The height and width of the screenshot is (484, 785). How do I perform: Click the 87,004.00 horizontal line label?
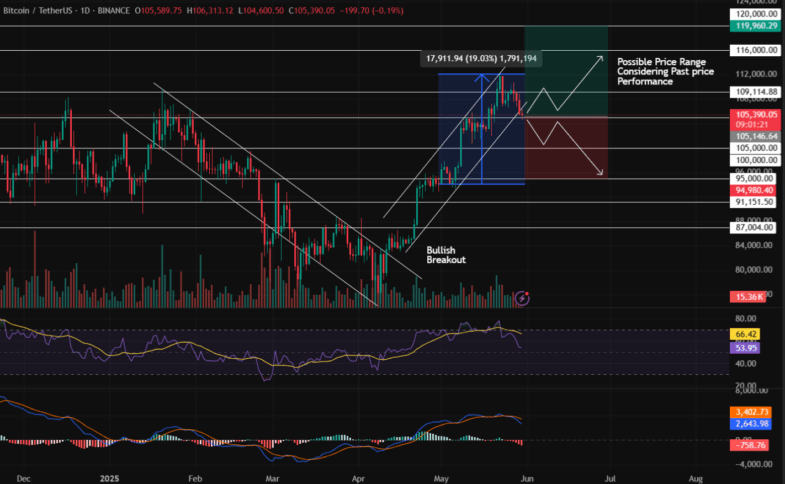pyautogui.click(x=755, y=228)
